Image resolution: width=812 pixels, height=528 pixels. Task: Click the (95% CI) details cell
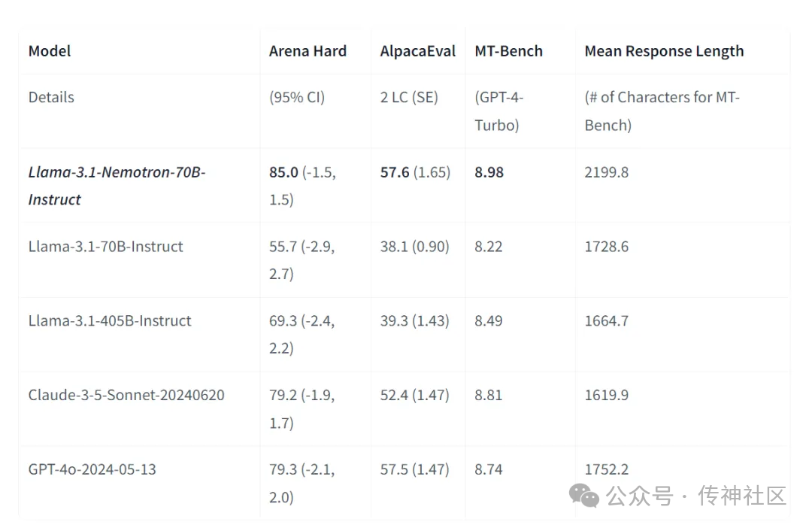(x=297, y=97)
